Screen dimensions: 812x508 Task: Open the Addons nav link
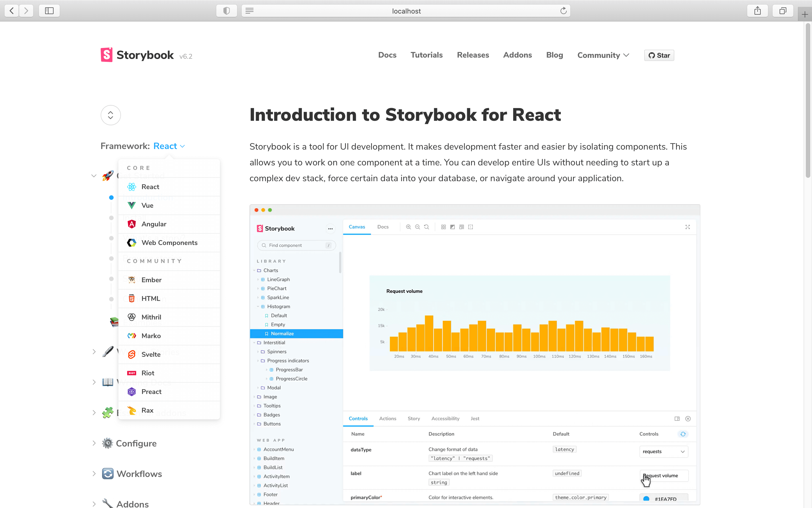[x=517, y=55]
